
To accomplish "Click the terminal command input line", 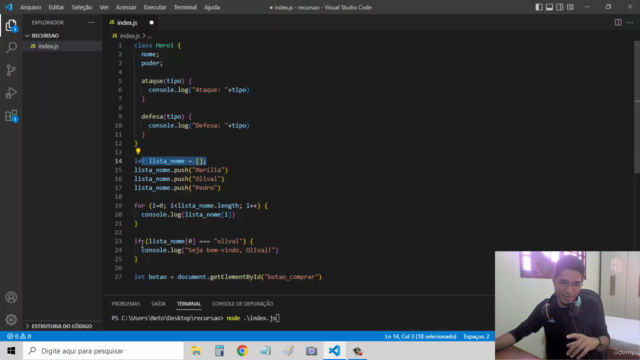I will (196, 318).
